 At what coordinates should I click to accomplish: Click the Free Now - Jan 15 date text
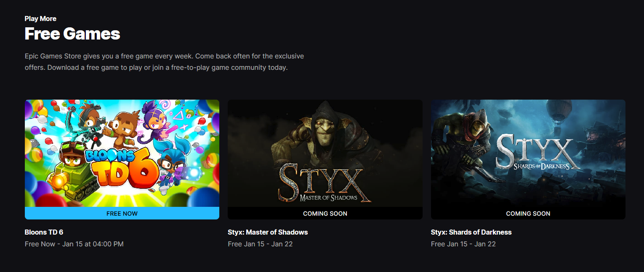74,244
